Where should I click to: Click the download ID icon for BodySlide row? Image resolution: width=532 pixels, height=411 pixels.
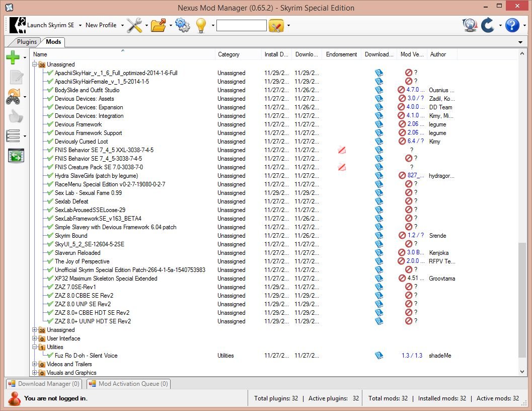[x=379, y=90]
